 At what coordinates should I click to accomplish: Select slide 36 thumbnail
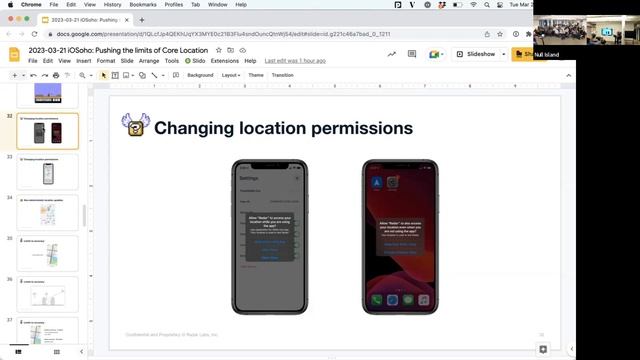pos(48,294)
